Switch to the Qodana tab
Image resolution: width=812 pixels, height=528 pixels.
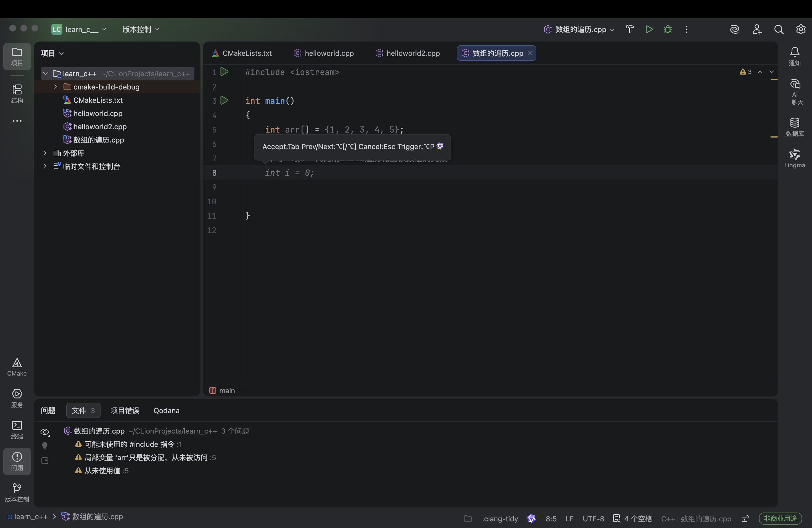point(166,410)
